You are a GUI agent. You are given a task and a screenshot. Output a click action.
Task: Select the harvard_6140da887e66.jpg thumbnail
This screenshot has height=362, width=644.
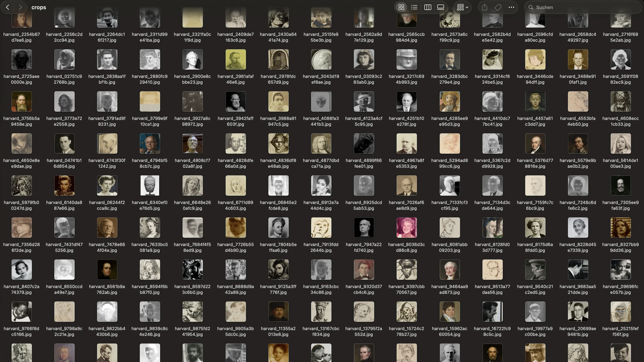64,185
